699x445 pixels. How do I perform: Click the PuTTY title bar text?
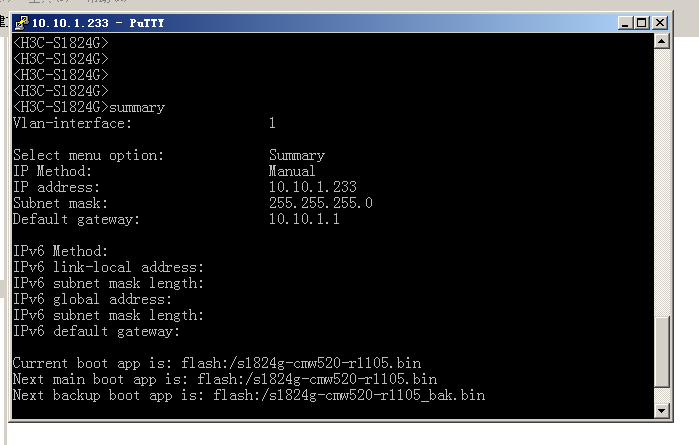(84, 22)
